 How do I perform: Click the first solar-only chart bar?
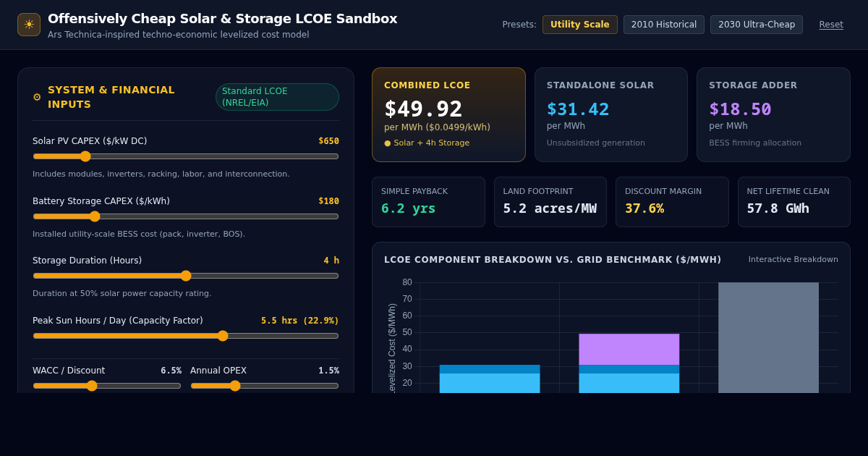(490, 379)
